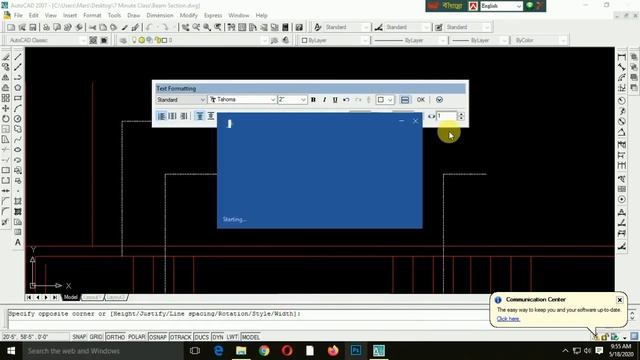Open ByColor plot style dropdown

pyautogui.click(x=540, y=40)
